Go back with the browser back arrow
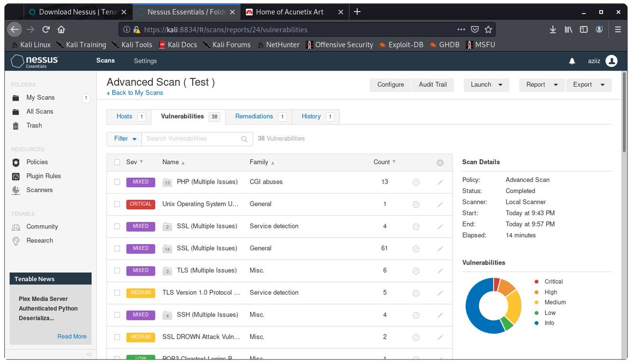This screenshot has height=364, width=632. click(15, 29)
